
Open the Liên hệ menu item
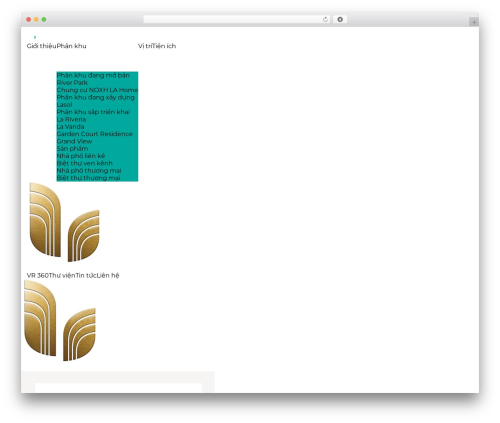point(108,275)
